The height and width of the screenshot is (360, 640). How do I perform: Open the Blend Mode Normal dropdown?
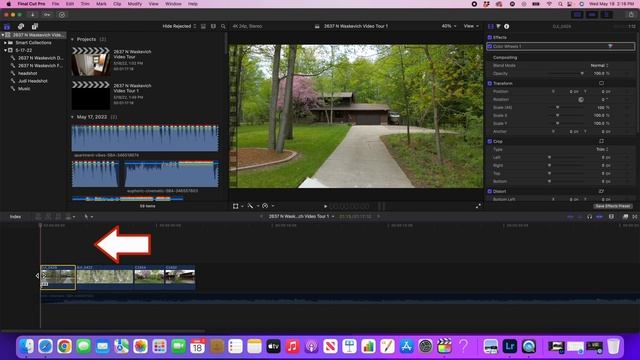[599, 65]
